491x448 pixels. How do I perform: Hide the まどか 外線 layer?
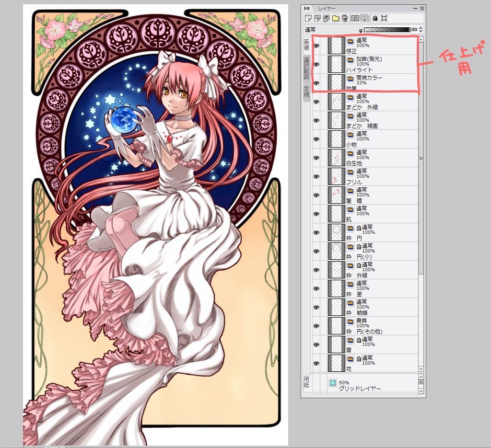tap(316, 102)
